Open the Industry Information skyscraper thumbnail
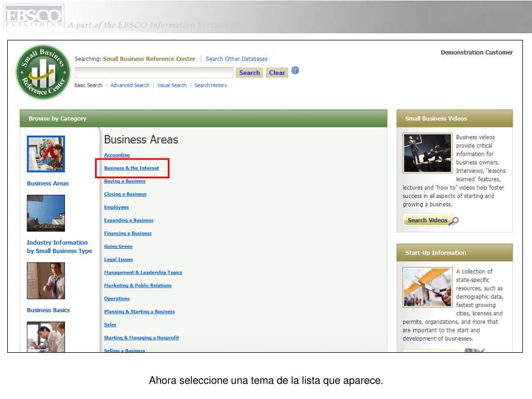 click(46, 213)
